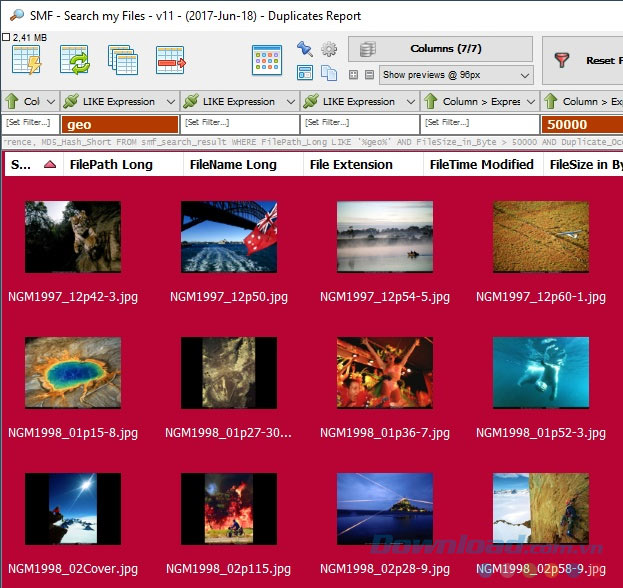623x588 pixels.
Task: Click the File Extension column header
Action: [x=350, y=165]
